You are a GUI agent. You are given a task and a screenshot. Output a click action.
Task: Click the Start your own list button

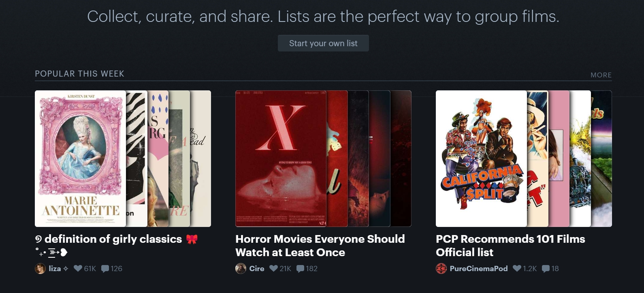(x=323, y=43)
